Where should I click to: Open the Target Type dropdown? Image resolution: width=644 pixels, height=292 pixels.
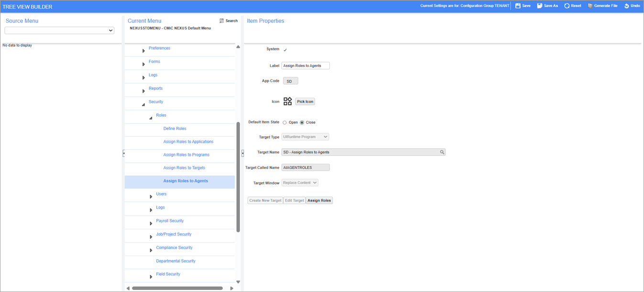[x=305, y=137]
